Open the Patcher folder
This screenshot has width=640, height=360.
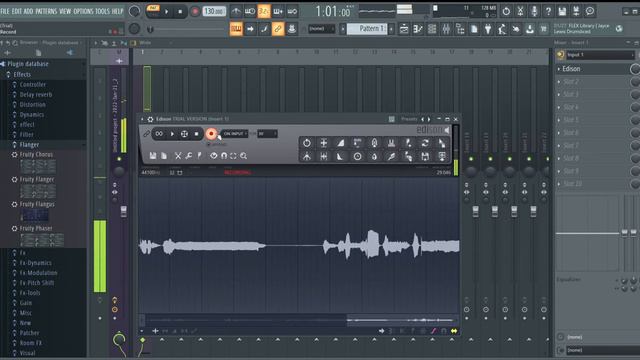click(x=29, y=333)
